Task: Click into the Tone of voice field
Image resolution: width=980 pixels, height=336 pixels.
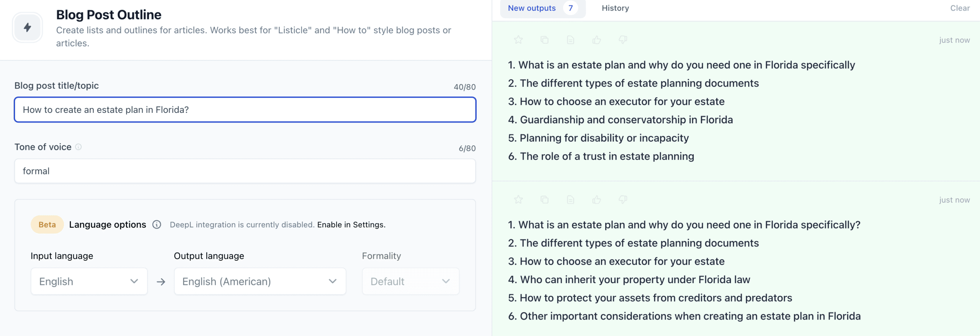Action: 245,171
